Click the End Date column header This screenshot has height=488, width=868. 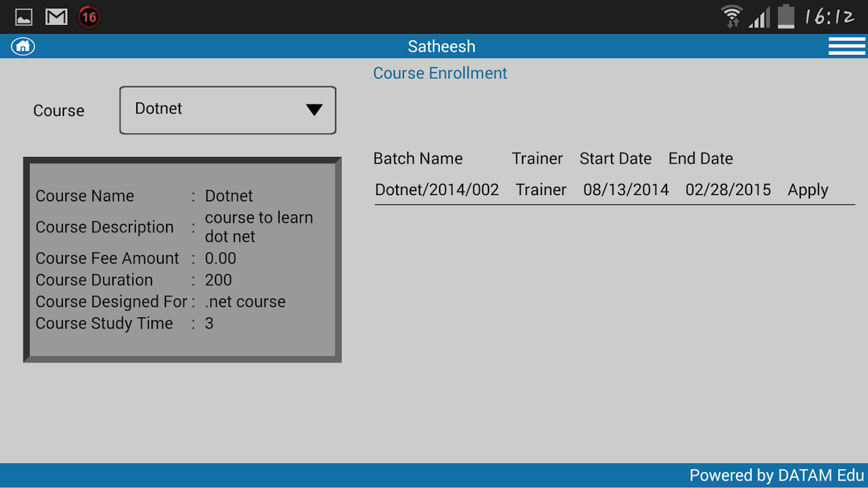[x=701, y=159]
